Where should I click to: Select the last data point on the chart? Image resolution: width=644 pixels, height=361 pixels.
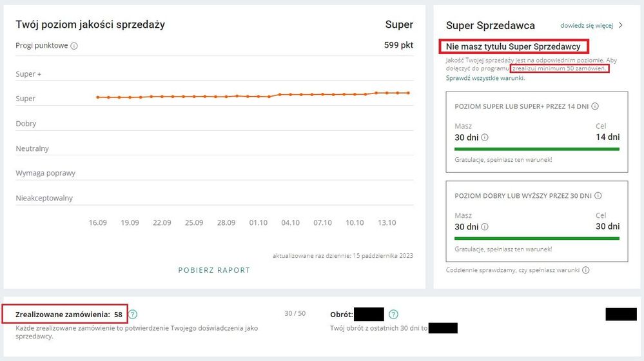point(409,93)
